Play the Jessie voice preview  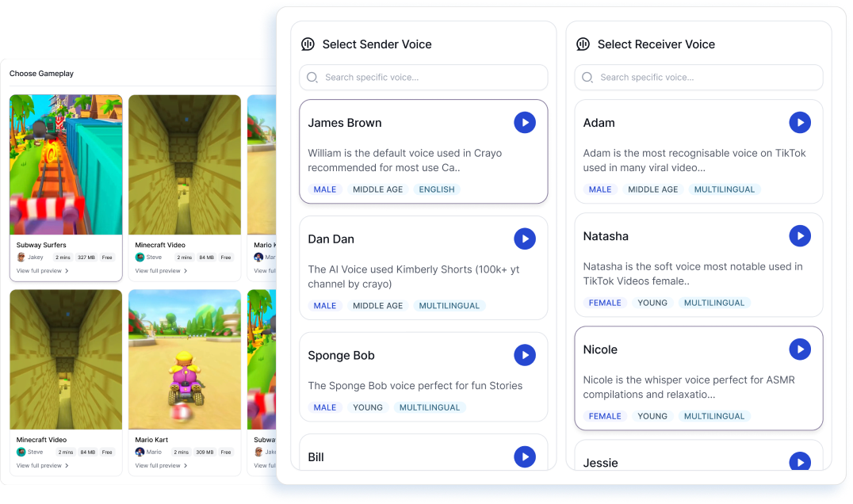point(800,461)
